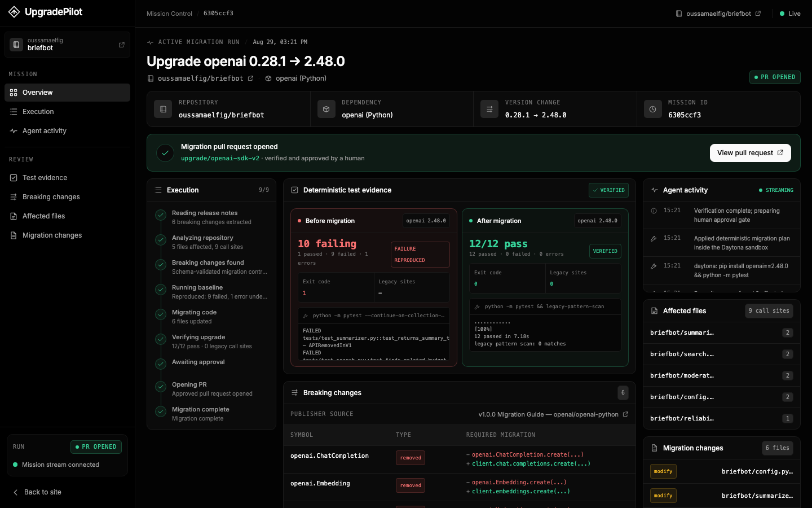812x508 pixels.
Task: Click the Breaking changes found step checkmark
Action: 161,264
